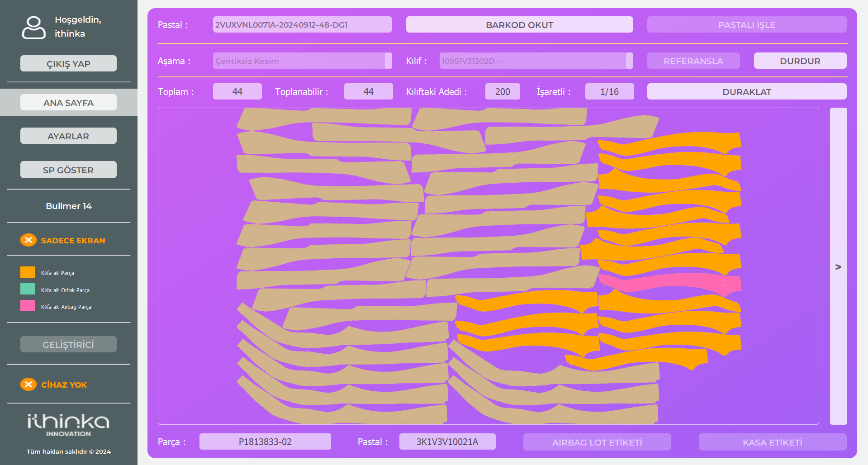The height and width of the screenshot is (465, 868).
Task: Click the orange X icon beside CİHAZ YOK
Action: (28, 384)
